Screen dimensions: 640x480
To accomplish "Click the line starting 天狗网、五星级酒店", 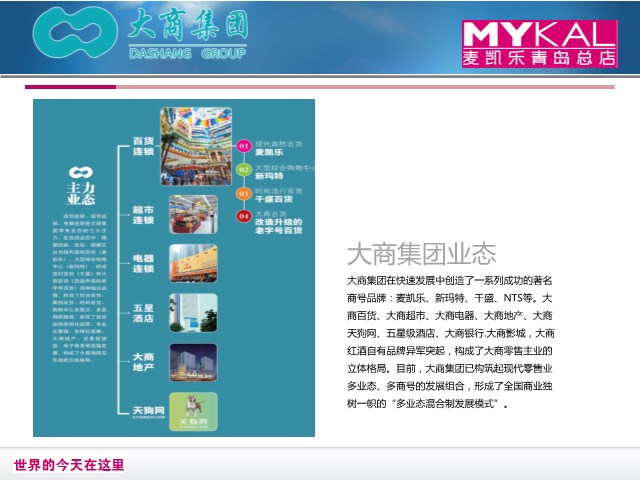I will click(x=451, y=333).
